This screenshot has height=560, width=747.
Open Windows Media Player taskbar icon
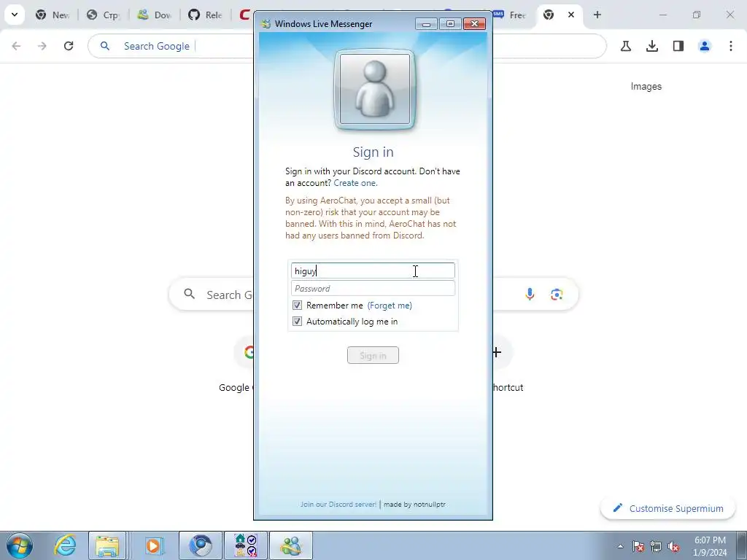(x=153, y=545)
